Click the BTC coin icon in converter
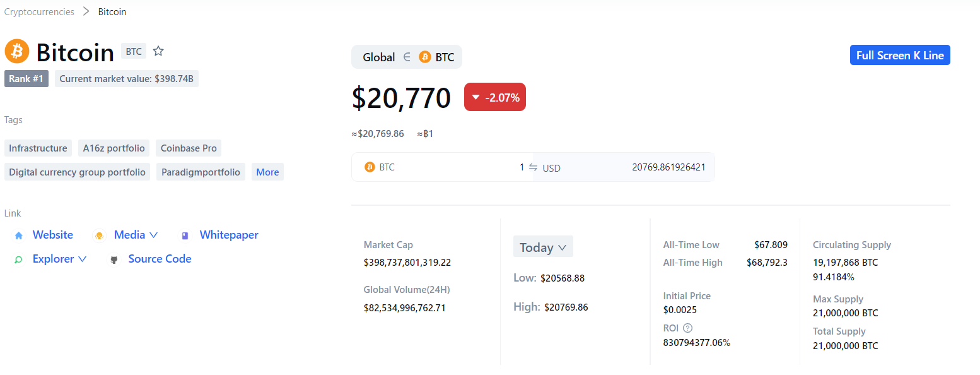The width and height of the screenshot is (980, 375). pyautogui.click(x=370, y=167)
